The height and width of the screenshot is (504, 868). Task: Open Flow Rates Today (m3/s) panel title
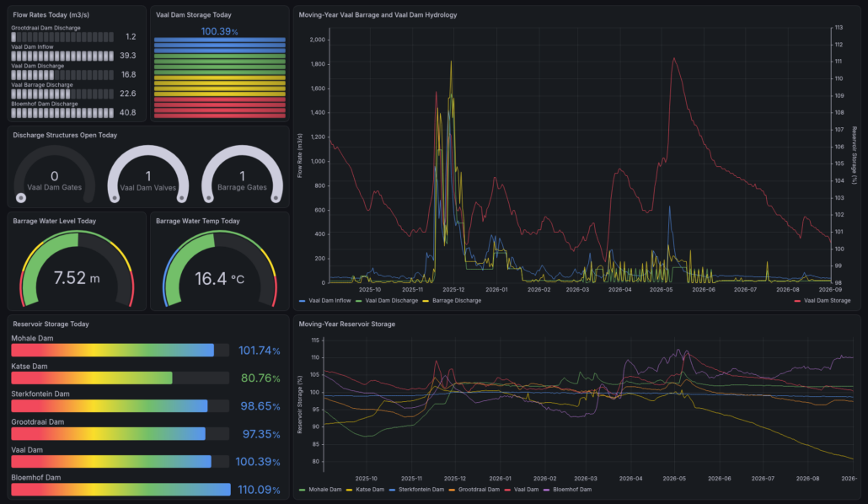pos(51,15)
